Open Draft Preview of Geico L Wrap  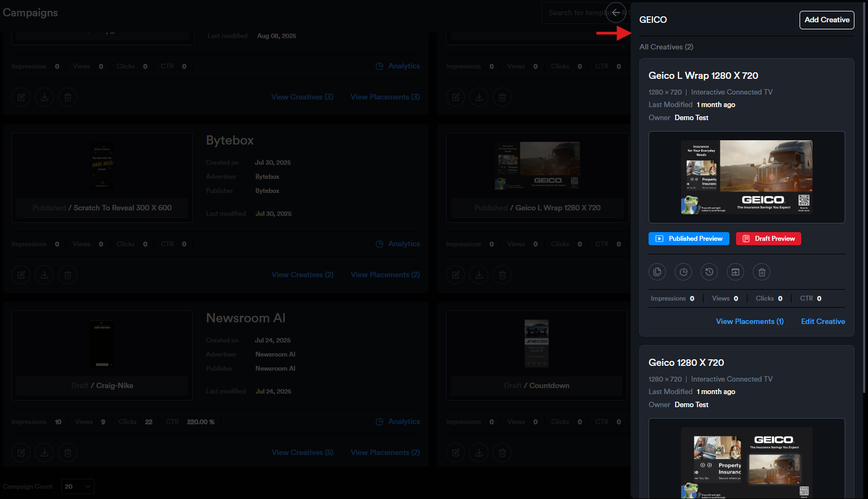click(768, 239)
